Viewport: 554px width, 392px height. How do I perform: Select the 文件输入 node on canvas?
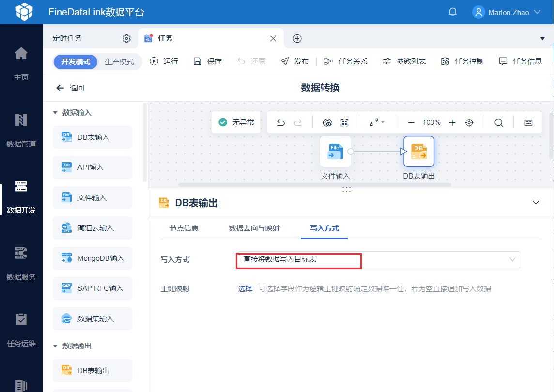click(x=335, y=151)
